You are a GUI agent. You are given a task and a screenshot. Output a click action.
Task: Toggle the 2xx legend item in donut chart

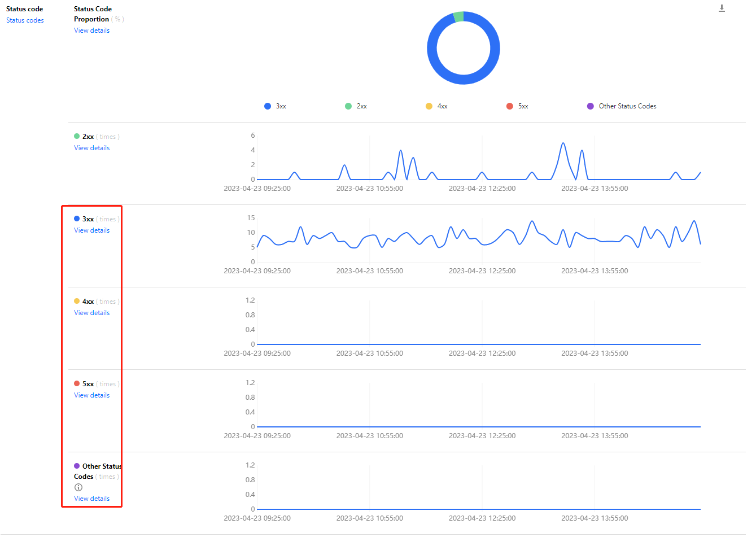click(356, 106)
